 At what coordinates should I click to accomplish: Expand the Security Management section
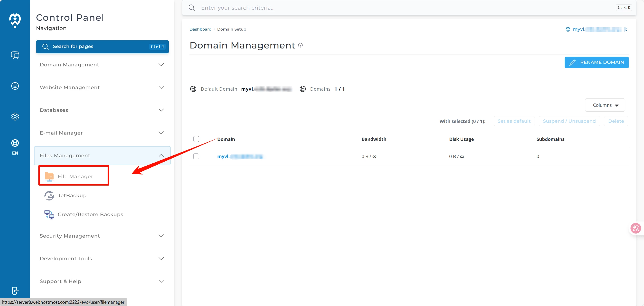(102, 236)
